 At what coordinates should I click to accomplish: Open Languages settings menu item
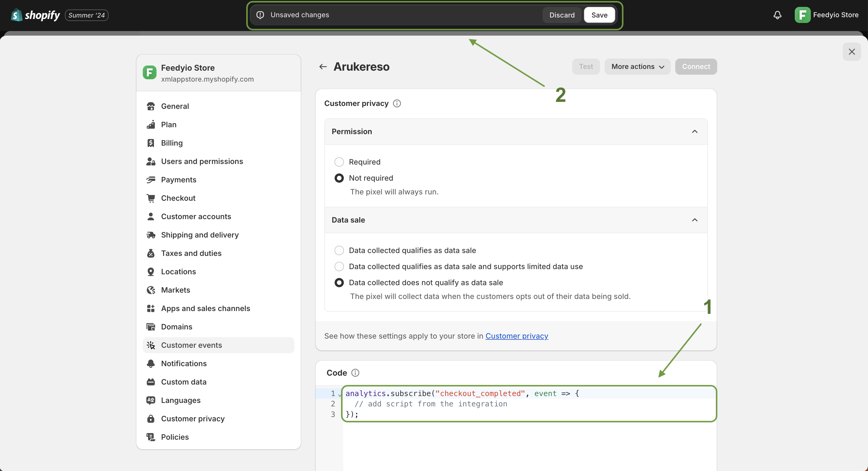coord(218,400)
